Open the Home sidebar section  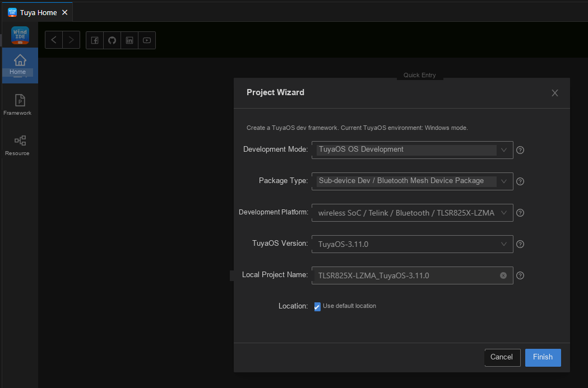pyautogui.click(x=20, y=65)
